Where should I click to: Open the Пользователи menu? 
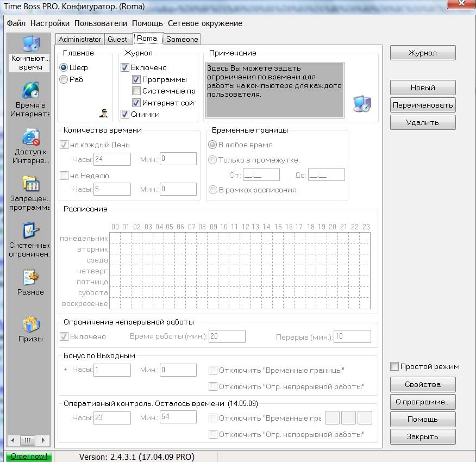click(x=101, y=23)
